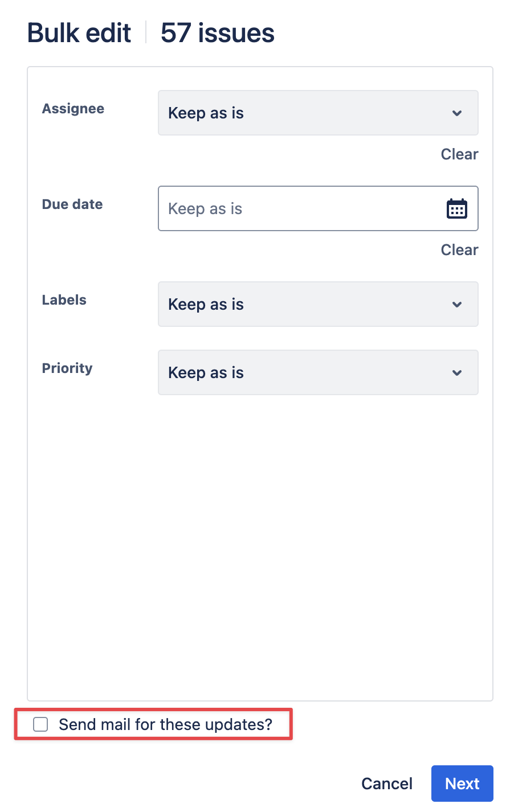
Task: Clear the Assignee field
Action: coord(459,154)
